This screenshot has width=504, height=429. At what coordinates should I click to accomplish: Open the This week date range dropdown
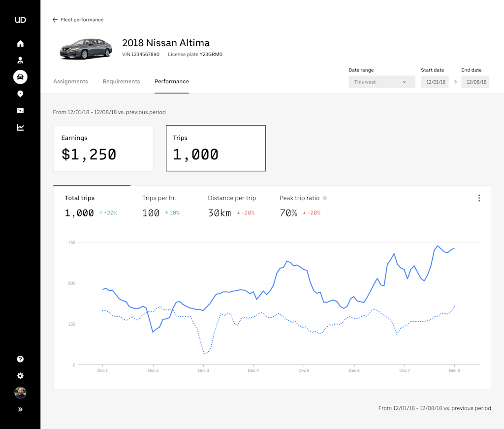(x=381, y=82)
